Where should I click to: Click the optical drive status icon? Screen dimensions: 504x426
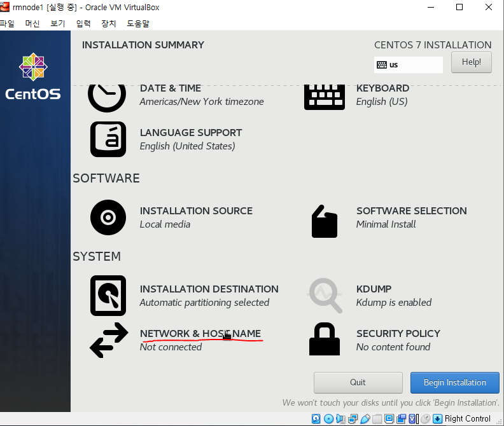tap(328, 418)
